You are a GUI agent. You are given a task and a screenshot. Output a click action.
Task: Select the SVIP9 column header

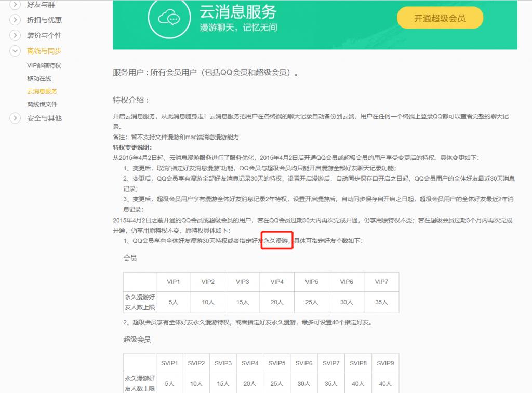pyautogui.click(x=385, y=363)
